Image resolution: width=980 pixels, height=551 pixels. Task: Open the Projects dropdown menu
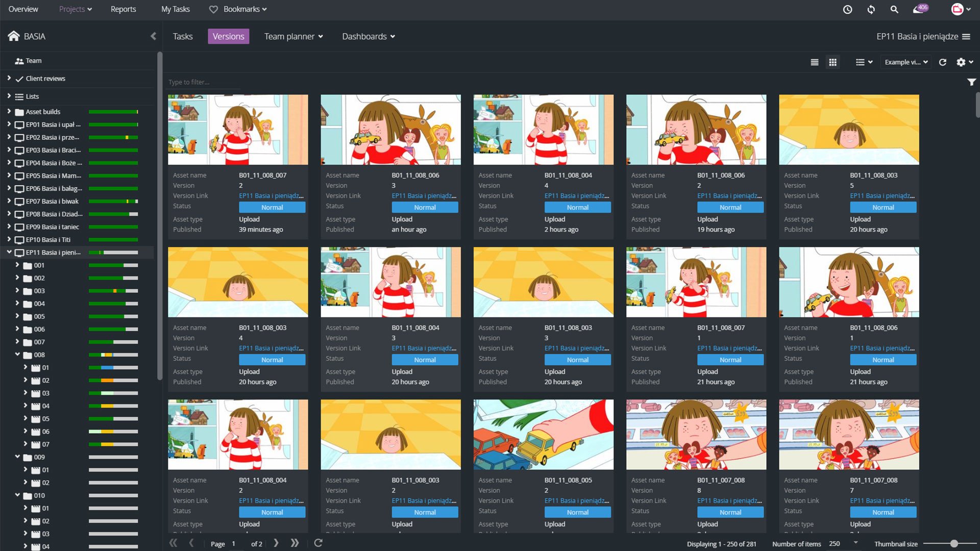(76, 9)
